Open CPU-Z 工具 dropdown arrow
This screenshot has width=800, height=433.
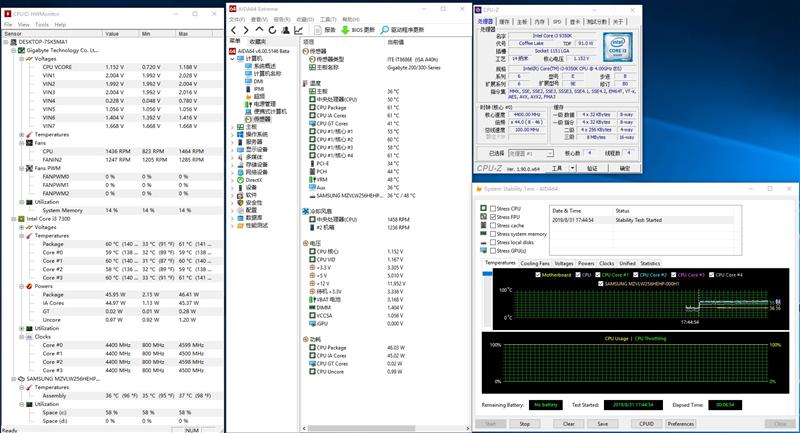tap(572, 168)
